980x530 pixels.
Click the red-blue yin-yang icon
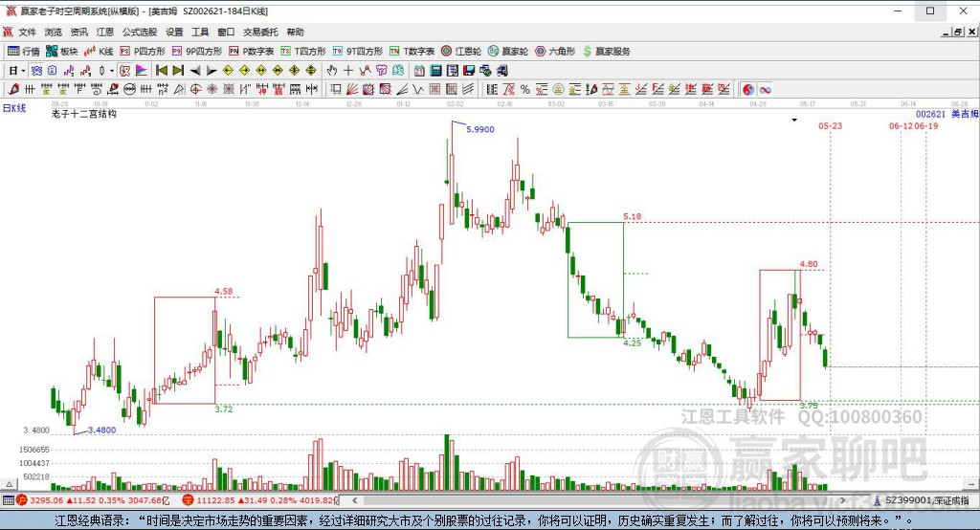click(x=748, y=89)
